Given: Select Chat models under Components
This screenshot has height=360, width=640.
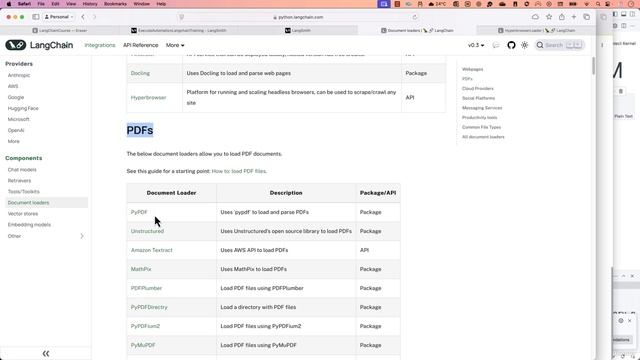Looking at the screenshot, I should (x=22, y=169).
